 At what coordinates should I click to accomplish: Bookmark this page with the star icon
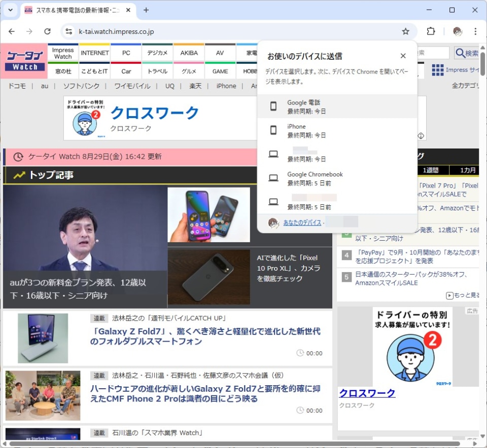pyautogui.click(x=406, y=31)
